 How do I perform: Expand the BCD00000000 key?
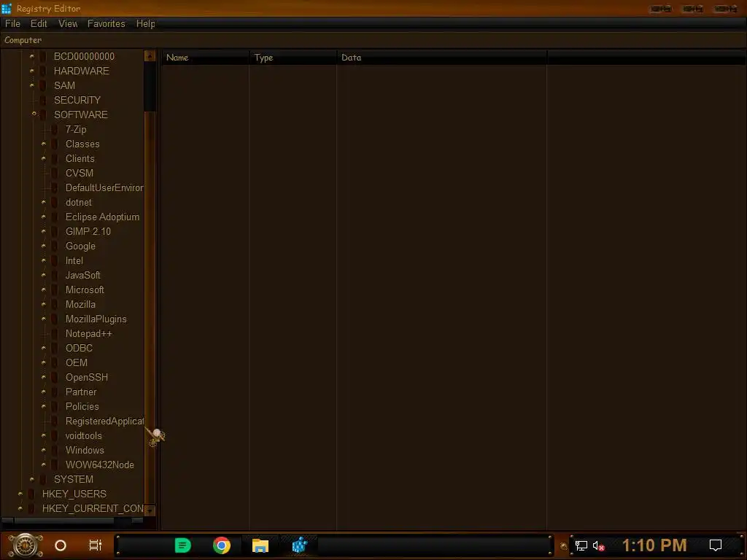(x=32, y=56)
